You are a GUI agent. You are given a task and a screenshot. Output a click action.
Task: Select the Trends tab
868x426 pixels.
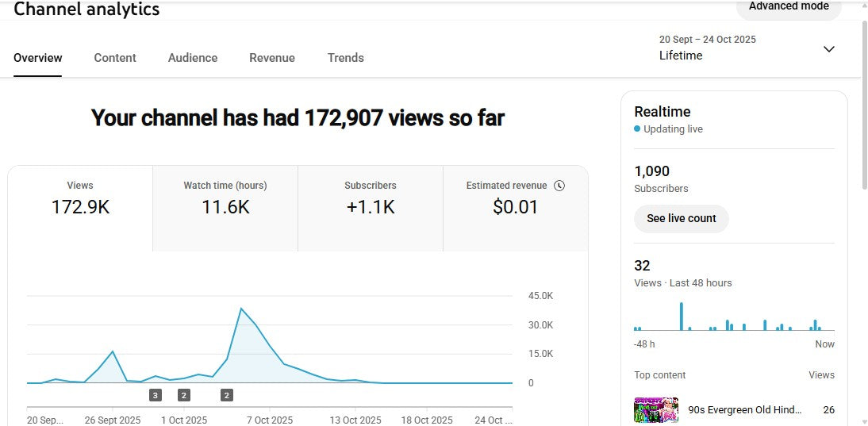(346, 58)
